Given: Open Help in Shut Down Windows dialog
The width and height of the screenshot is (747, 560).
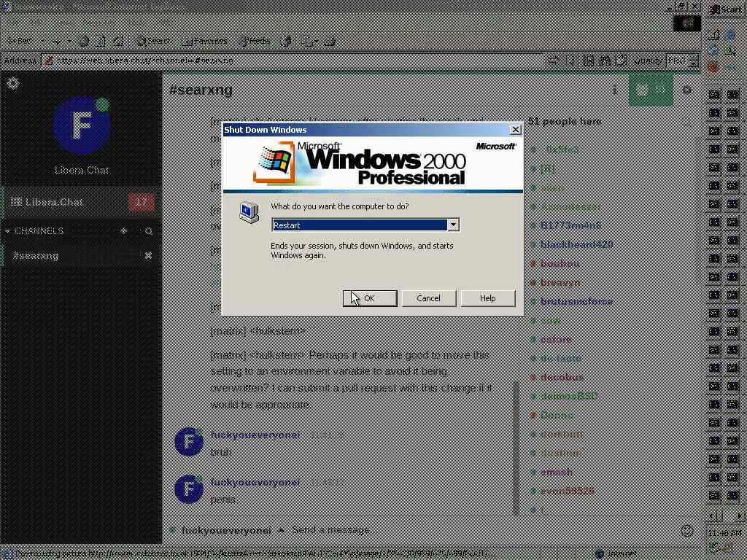Looking at the screenshot, I should coord(488,298).
